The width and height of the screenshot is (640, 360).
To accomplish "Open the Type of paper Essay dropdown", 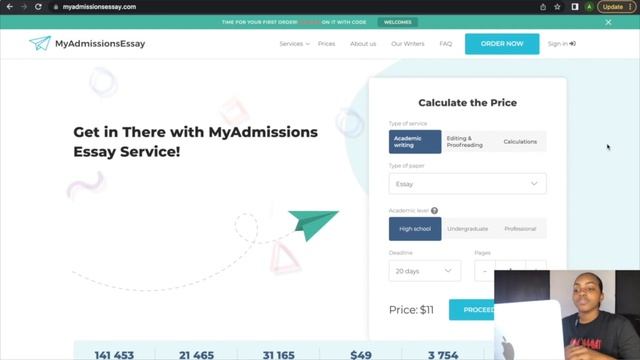I will [467, 184].
